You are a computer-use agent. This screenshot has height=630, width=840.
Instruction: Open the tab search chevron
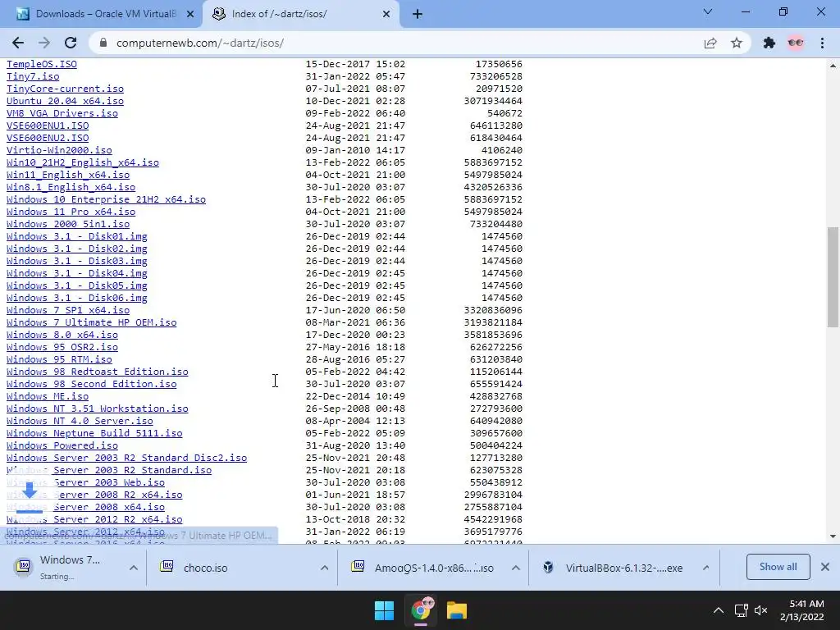[x=708, y=11]
